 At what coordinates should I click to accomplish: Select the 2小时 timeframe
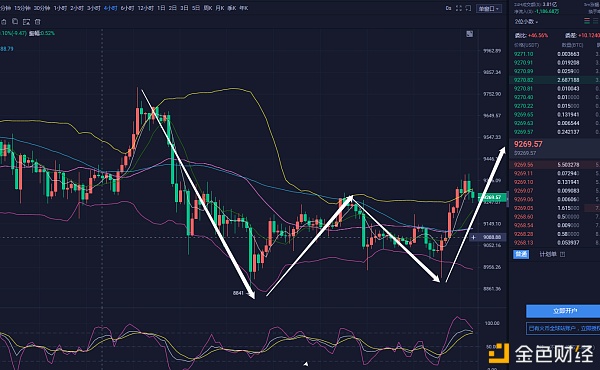[x=77, y=8]
